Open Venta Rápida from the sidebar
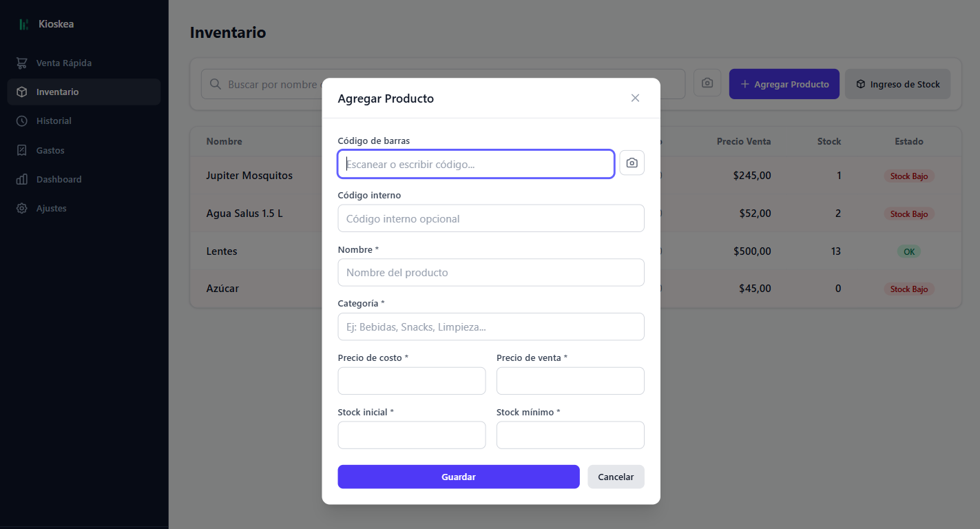980x529 pixels. point(63,63)
